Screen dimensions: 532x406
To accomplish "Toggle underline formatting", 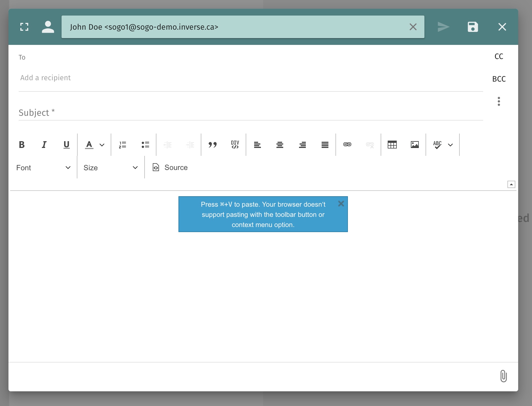I will (x=66, y=145).
